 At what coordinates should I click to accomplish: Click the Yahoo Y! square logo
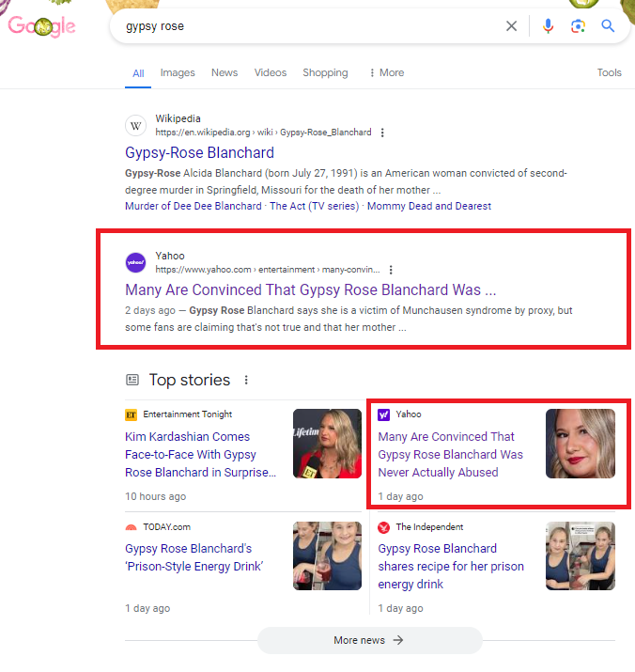(383, 414)
